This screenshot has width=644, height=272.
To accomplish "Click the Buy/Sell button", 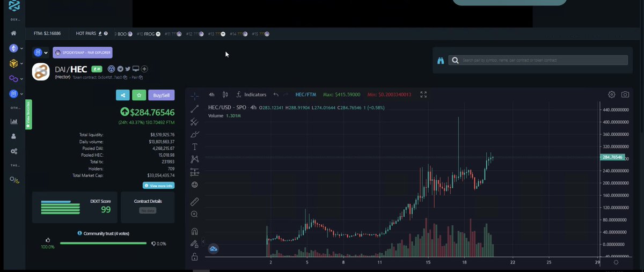I will tap(162, 95).
